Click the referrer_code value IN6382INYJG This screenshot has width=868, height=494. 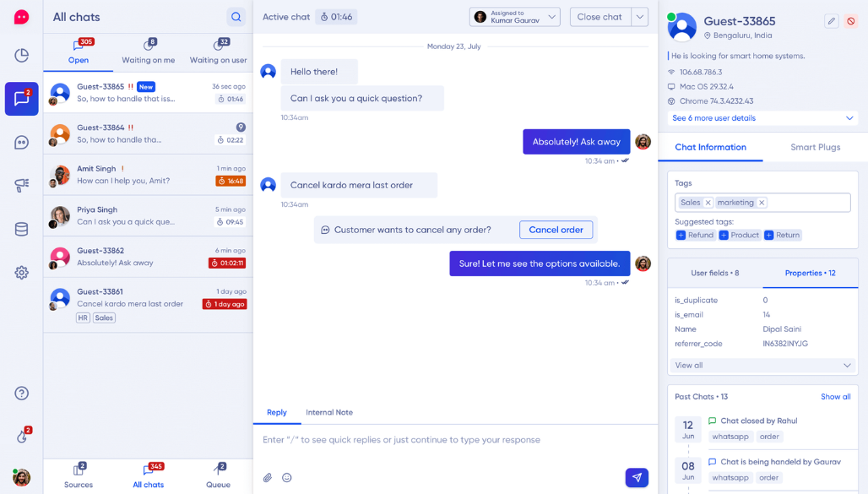point(785,344)
